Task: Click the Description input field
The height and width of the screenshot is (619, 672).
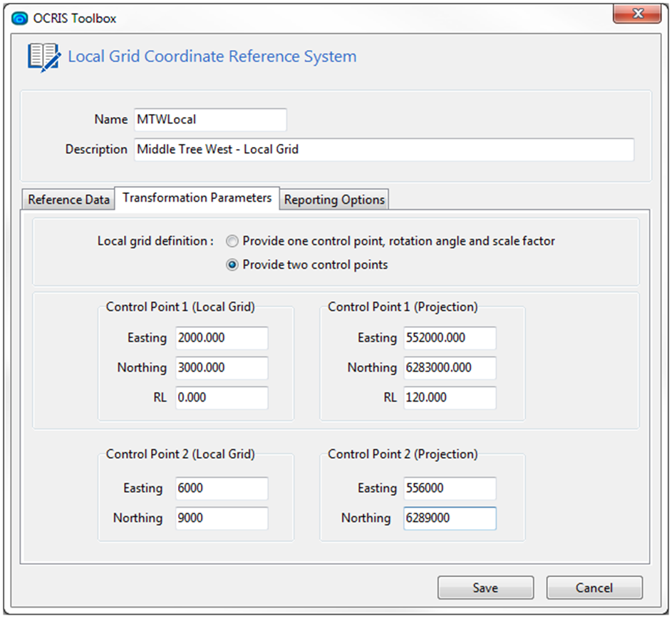Action: pos(384,150)
